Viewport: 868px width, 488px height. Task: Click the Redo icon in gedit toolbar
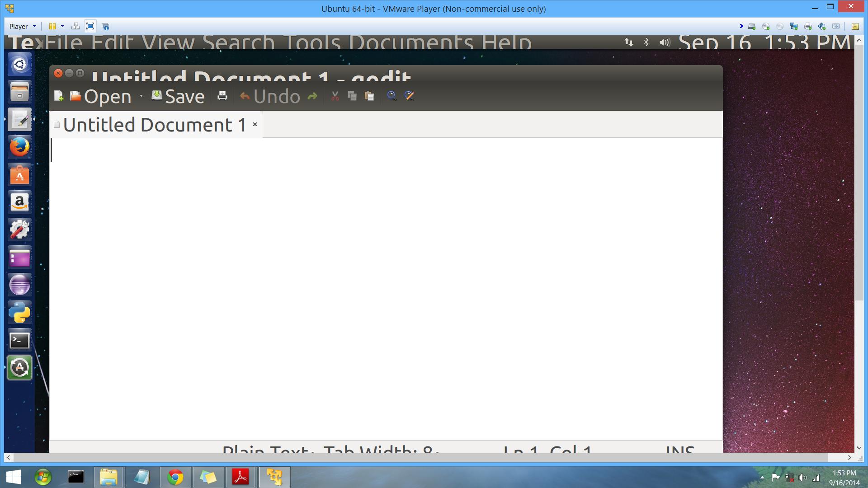point(313,96)
